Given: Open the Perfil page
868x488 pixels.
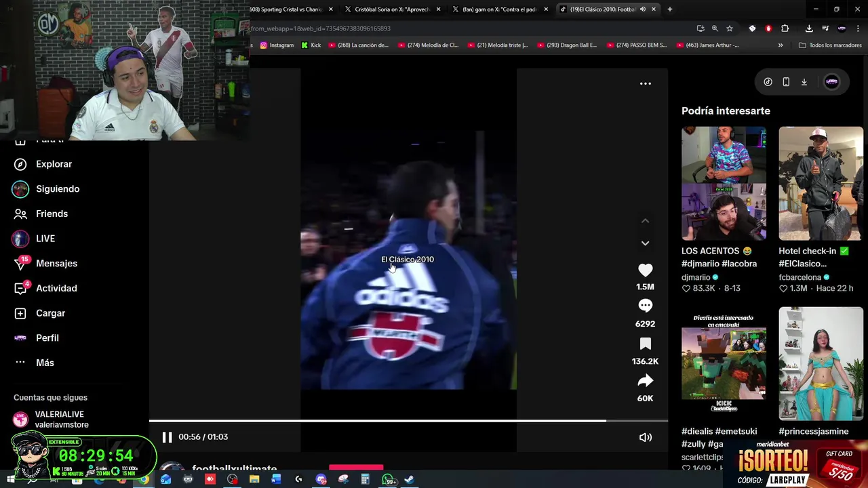Looking at the screenshot, I should [x=37, y=338].
